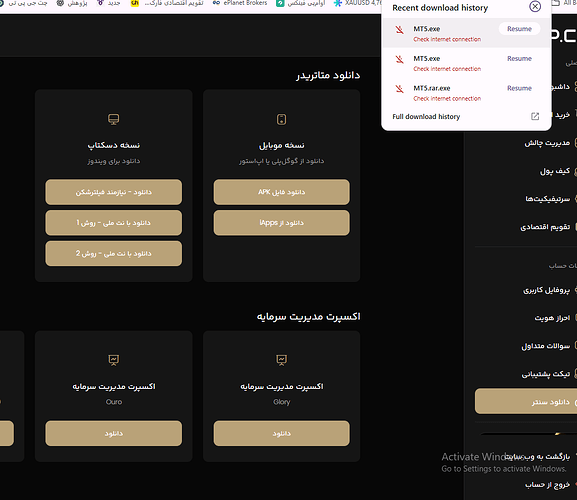Click دانلود با نت ملی - روش 2 button
The height and width of the screenshot is (500, 577).
pyautogui.click(x=113, y=253)
